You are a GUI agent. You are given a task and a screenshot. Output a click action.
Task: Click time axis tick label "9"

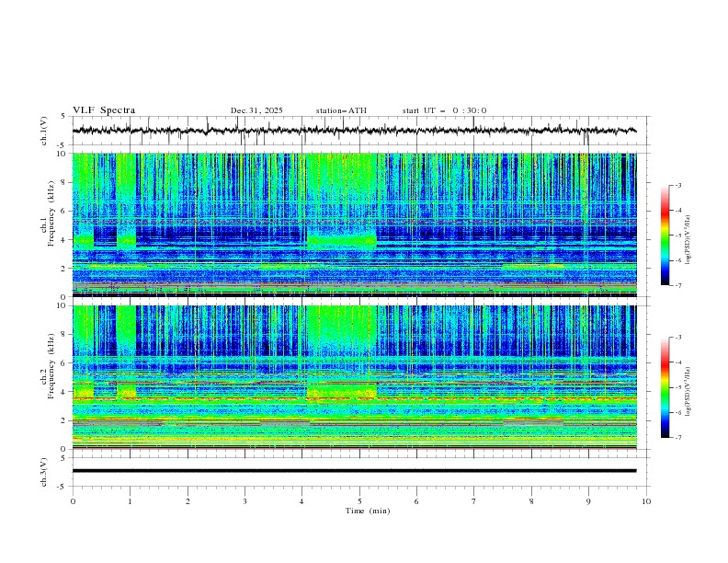pyautogui.click(x=588, y=501)
